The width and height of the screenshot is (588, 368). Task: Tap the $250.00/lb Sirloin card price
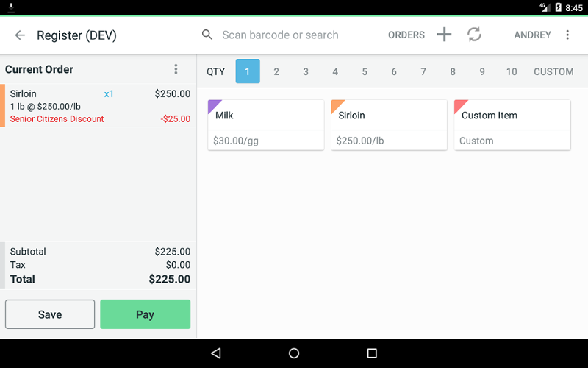[x=360, y=141]
